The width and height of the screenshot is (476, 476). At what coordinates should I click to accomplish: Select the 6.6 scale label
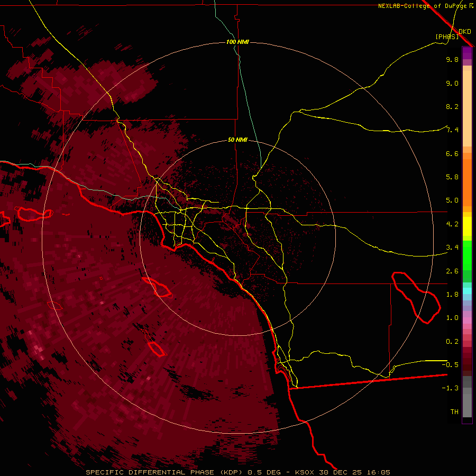pos(452,153)
